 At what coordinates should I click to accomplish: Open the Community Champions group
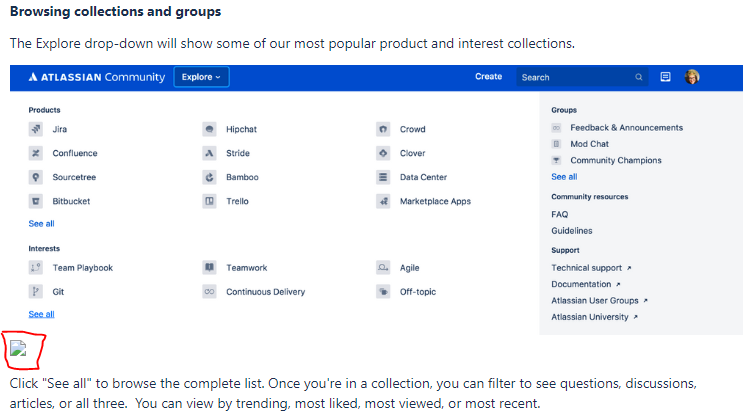click(616, 160)
